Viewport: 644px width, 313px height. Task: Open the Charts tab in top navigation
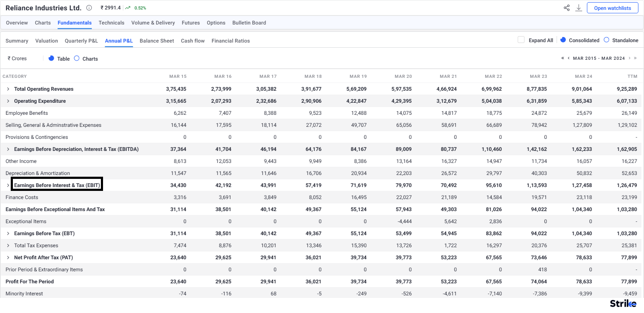[43, 23]
